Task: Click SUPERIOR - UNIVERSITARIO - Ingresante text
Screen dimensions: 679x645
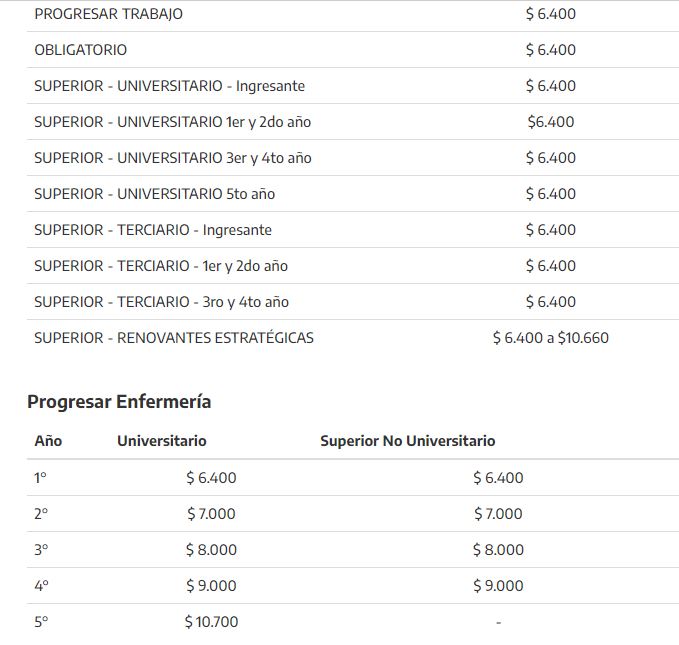Action: click(x=169, y=86)
